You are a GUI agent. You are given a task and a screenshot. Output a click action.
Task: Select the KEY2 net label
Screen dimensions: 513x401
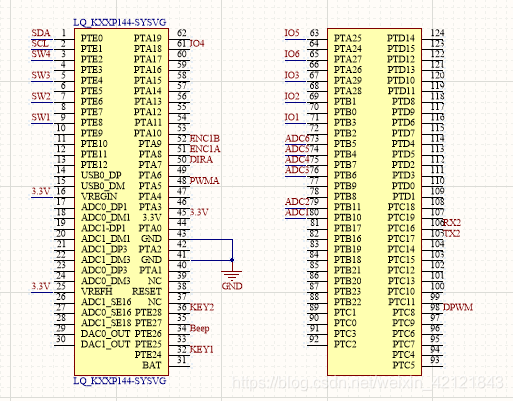(x=202, y=307)
